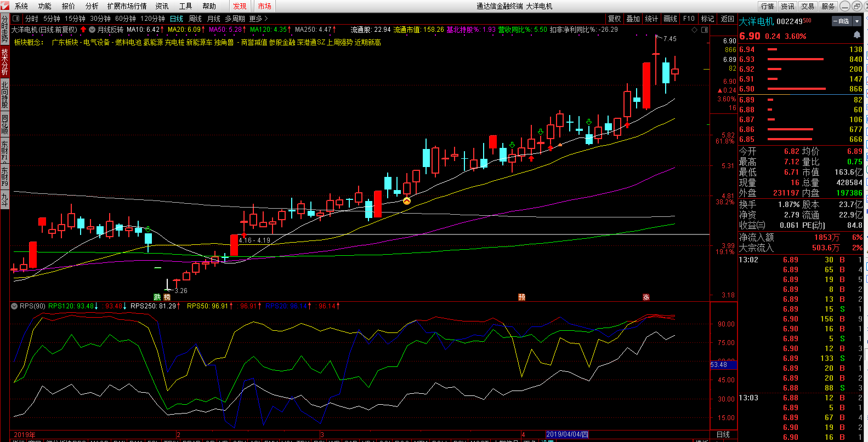Open the 报价 menu

coord(69,6)
